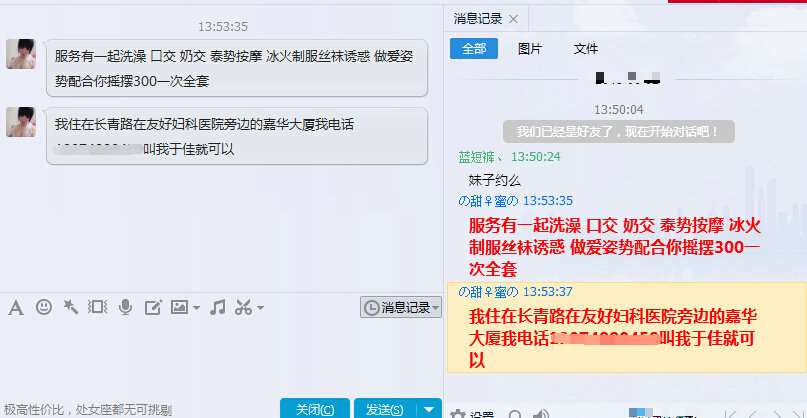
Task: Open the music note share icon
Action: click(218, 308)
